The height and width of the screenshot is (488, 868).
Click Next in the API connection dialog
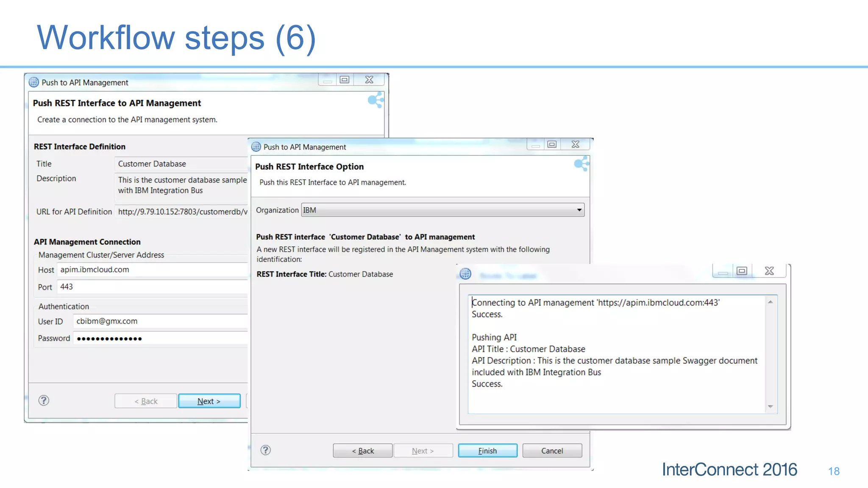209,401
